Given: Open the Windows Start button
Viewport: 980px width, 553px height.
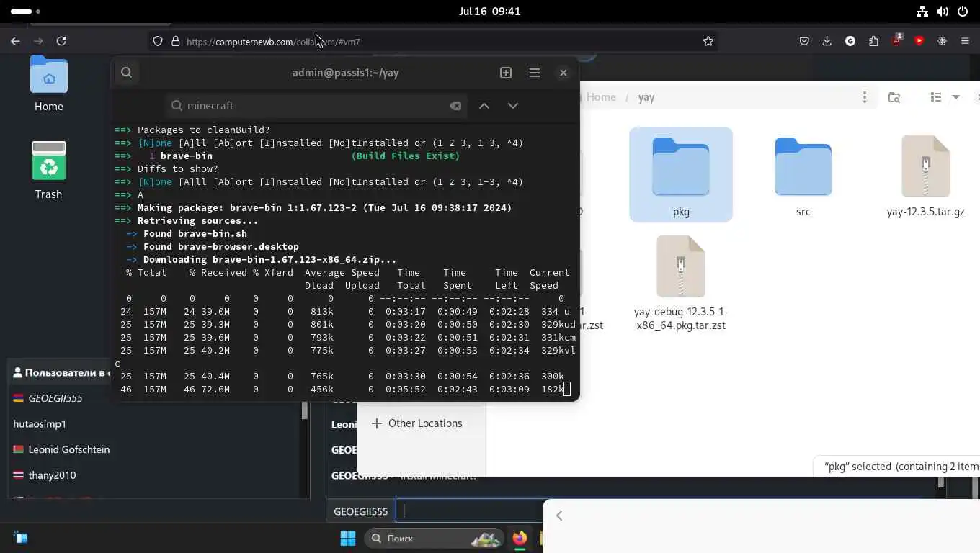Looking at the screenshot, I should pyautogui.click(x=348, y=539).
